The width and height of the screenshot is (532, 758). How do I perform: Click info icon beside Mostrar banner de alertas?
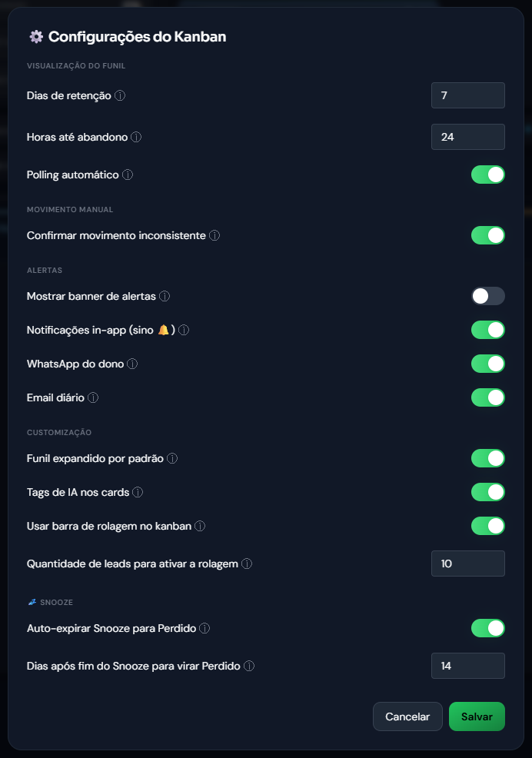click(165, 296)
